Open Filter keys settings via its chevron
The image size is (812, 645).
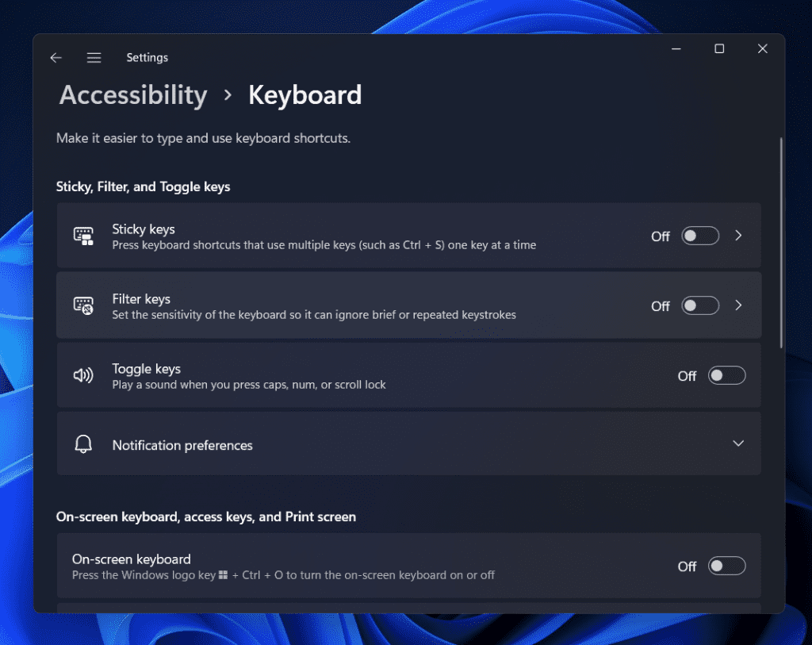click(738, 305)
